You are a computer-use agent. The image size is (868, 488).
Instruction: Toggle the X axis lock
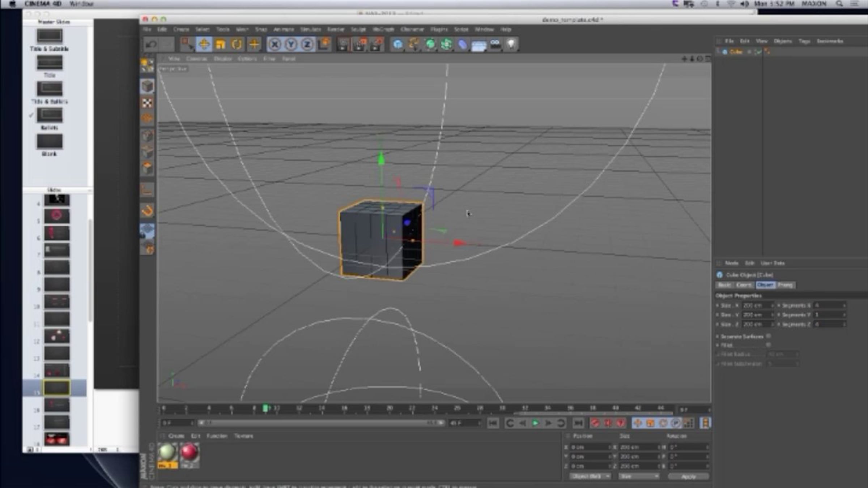tap(275, 44)
